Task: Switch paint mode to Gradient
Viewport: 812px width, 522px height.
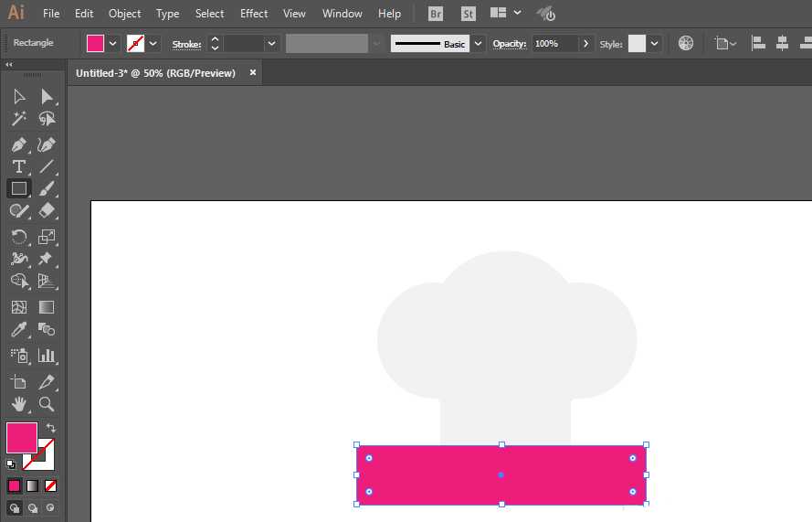Action: (x=32, y=485)
